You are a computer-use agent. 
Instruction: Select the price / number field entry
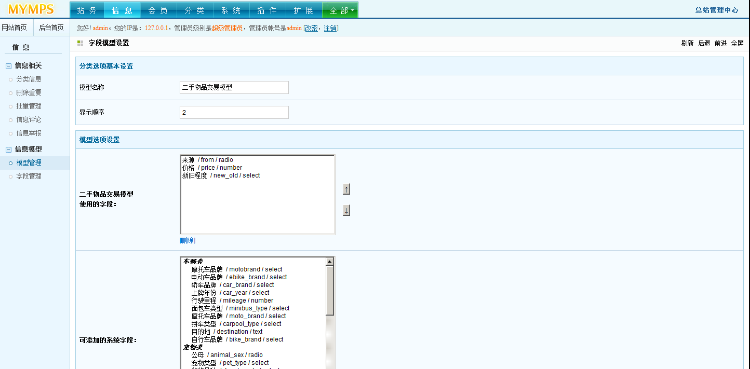[x=211, y=168]
